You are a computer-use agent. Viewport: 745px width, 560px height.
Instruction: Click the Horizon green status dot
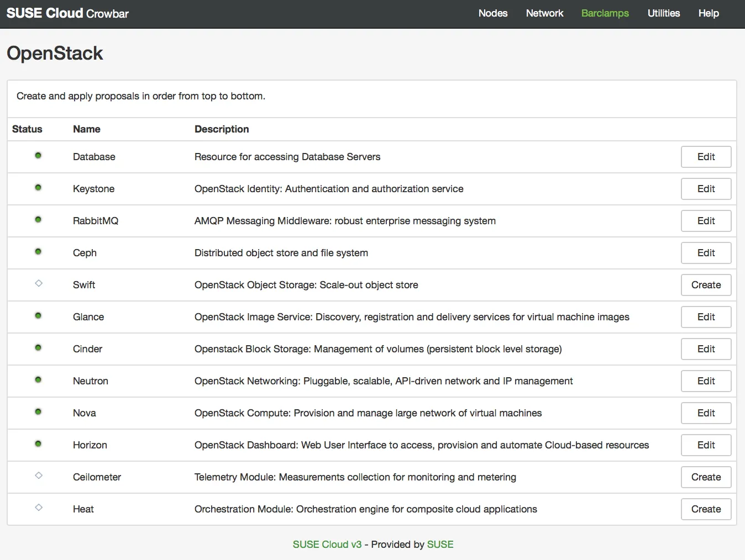coord(38,443)
